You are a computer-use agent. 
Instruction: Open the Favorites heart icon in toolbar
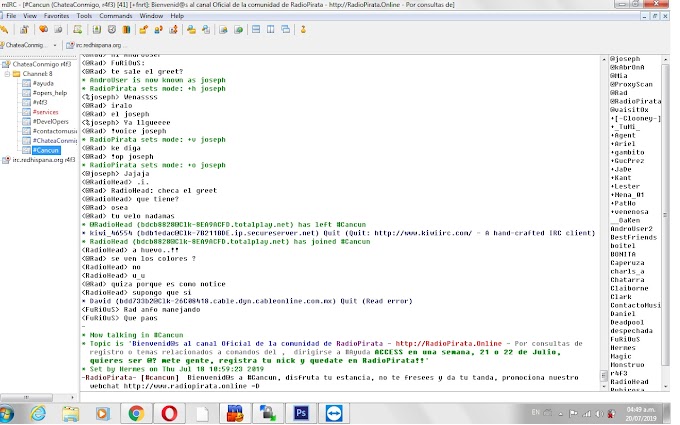pos(43,29)
